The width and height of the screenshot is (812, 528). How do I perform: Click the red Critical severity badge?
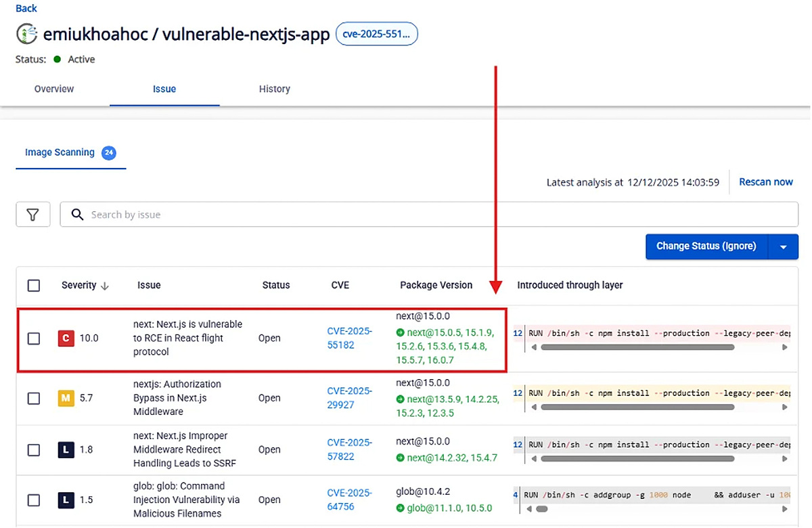pyautogui.click(x=66, y=338)
